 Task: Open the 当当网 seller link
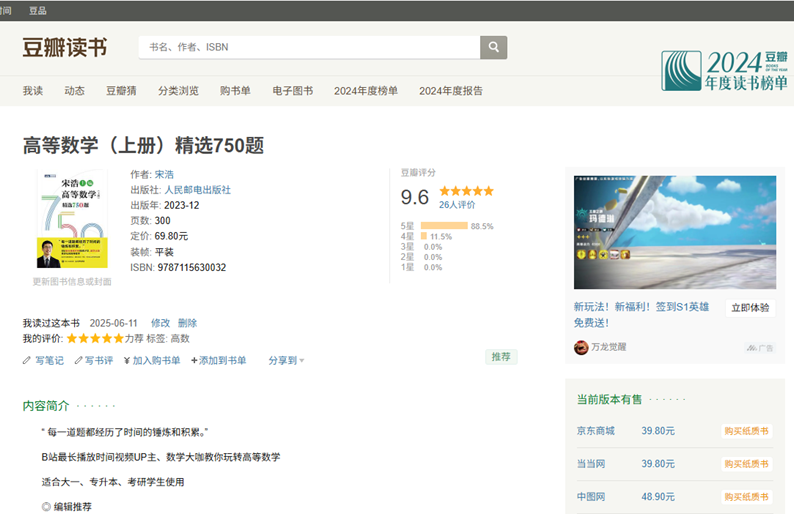[x=591, y=464]
